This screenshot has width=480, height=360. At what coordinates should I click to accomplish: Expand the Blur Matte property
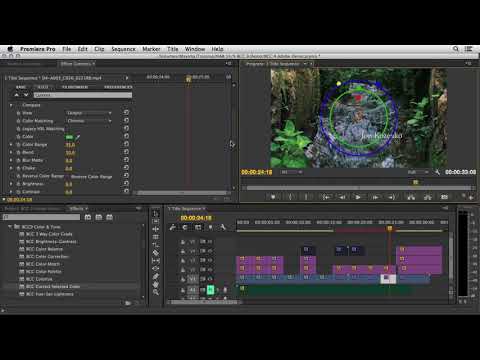(x=11, y=160)
